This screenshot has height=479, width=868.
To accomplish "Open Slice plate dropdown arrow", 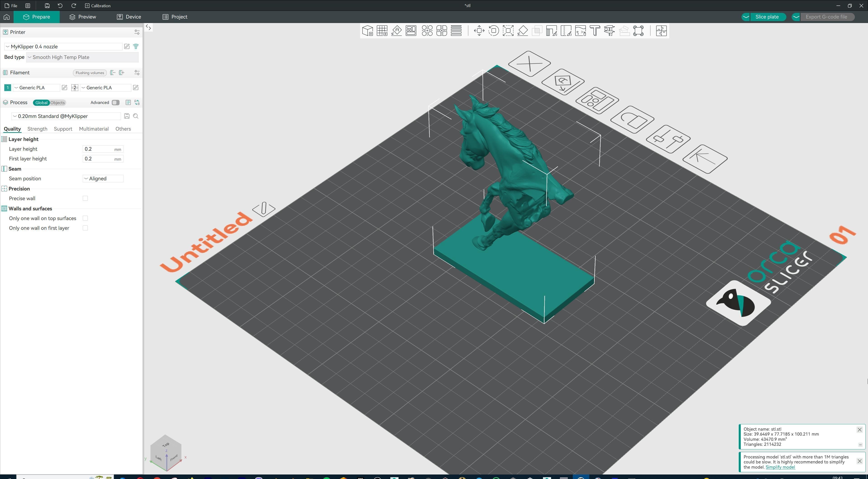I will (746, 17).
